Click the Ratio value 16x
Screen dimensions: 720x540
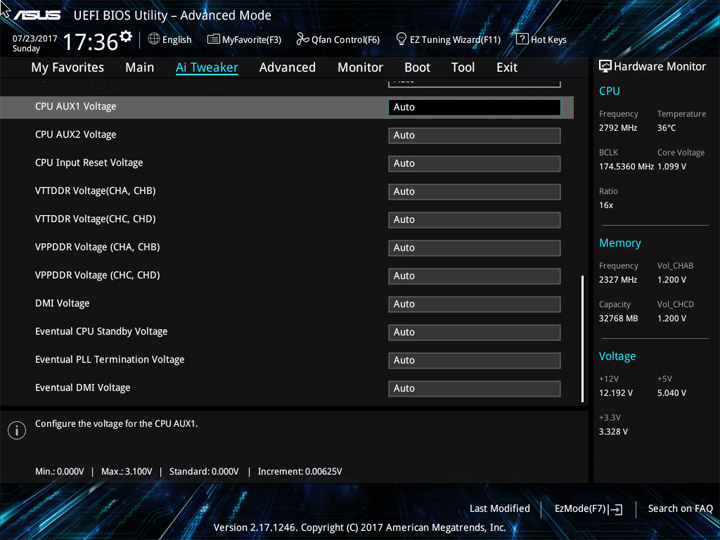point(606,205)
